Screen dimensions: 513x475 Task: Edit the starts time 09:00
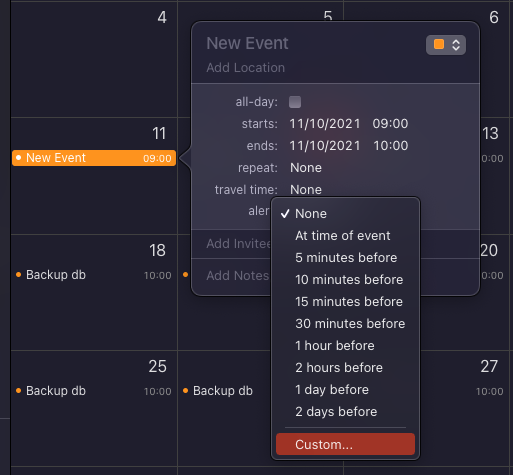point(390,124)
